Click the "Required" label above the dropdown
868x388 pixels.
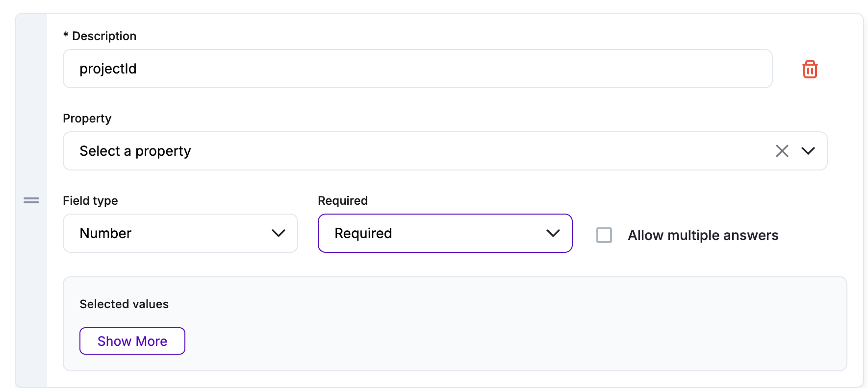[343, 201]
